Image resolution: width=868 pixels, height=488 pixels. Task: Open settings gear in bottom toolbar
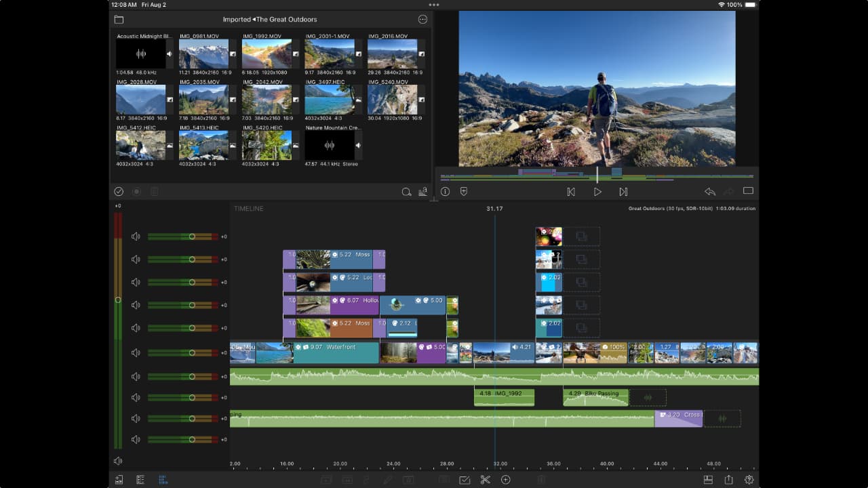click(x=749, y=480)
